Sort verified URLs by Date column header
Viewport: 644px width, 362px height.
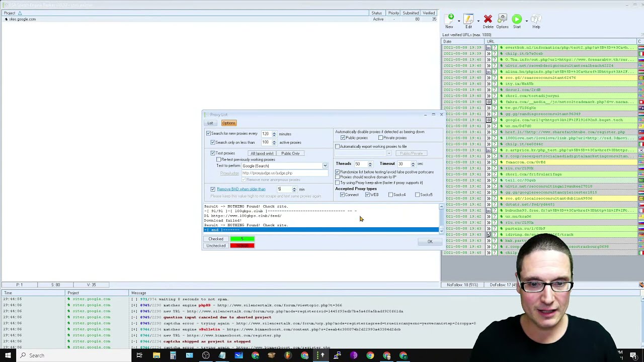(x=462, y=41)
